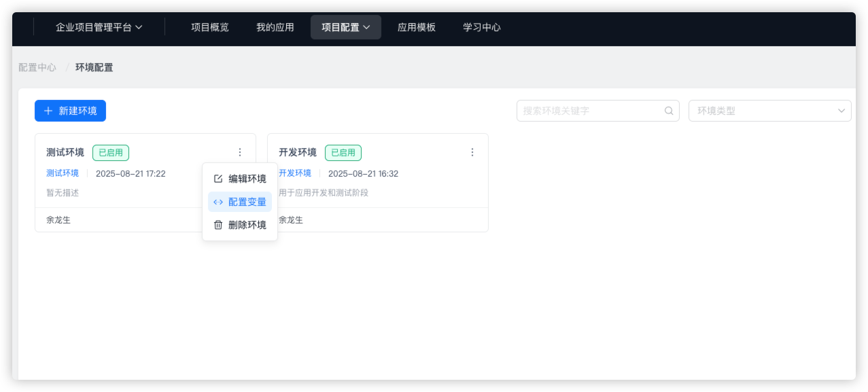Click the pencil icon beside 编辑环境
This screenshot has height=392, width=868.
point(218,179)
